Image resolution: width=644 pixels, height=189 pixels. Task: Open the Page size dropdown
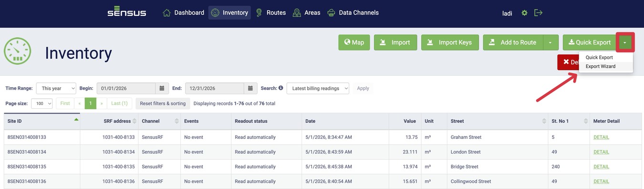[42, 104]
